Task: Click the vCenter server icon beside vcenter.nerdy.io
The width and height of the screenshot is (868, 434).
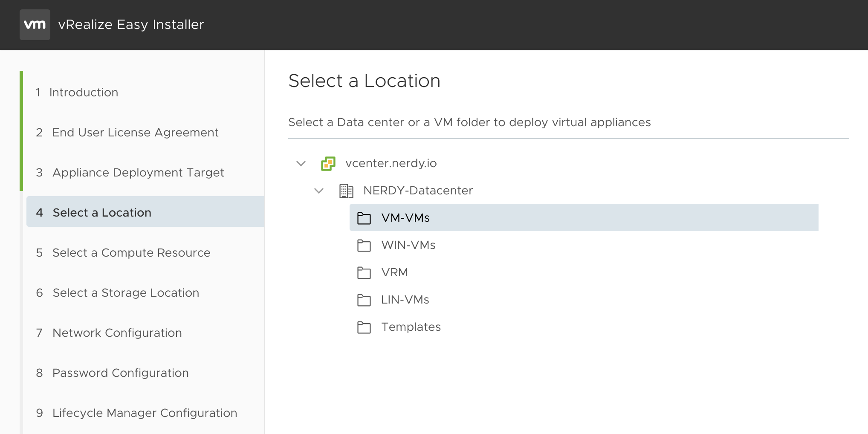Action: 328,163
